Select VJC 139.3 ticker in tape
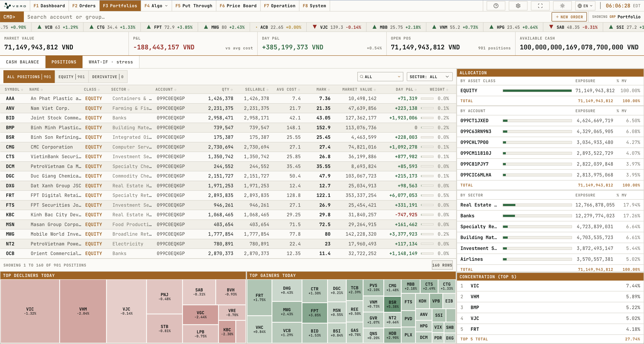 [337, 27]
